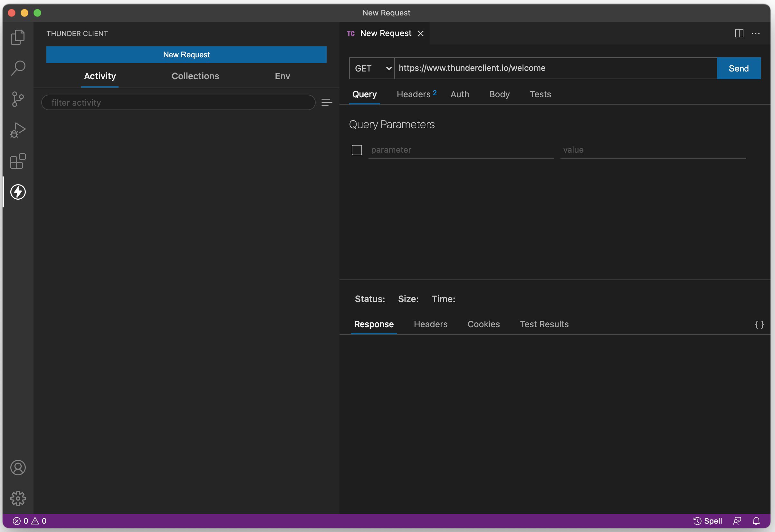Open the GET method dropdown

(x=371, y=68)
